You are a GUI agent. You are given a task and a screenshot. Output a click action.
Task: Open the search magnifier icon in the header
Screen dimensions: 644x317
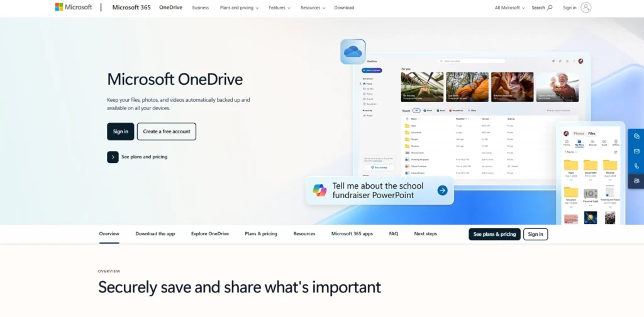[550, 8]
